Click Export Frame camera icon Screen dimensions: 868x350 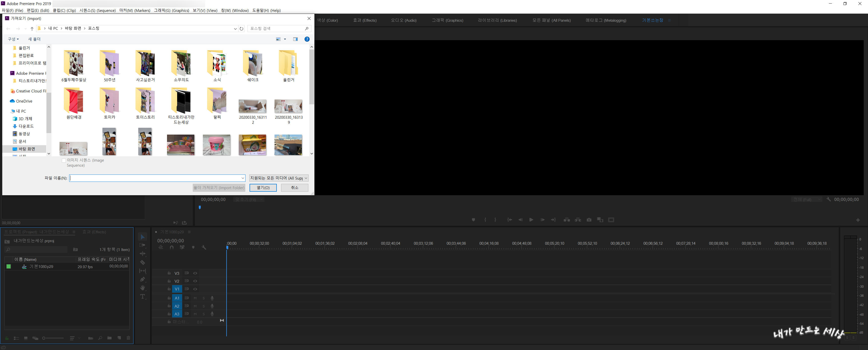coord(589,220)
